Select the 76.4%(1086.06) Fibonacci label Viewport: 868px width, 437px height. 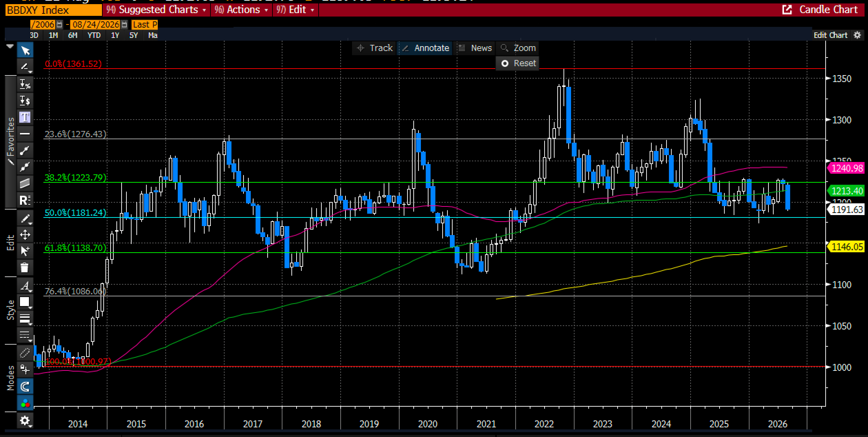point(76,291)
